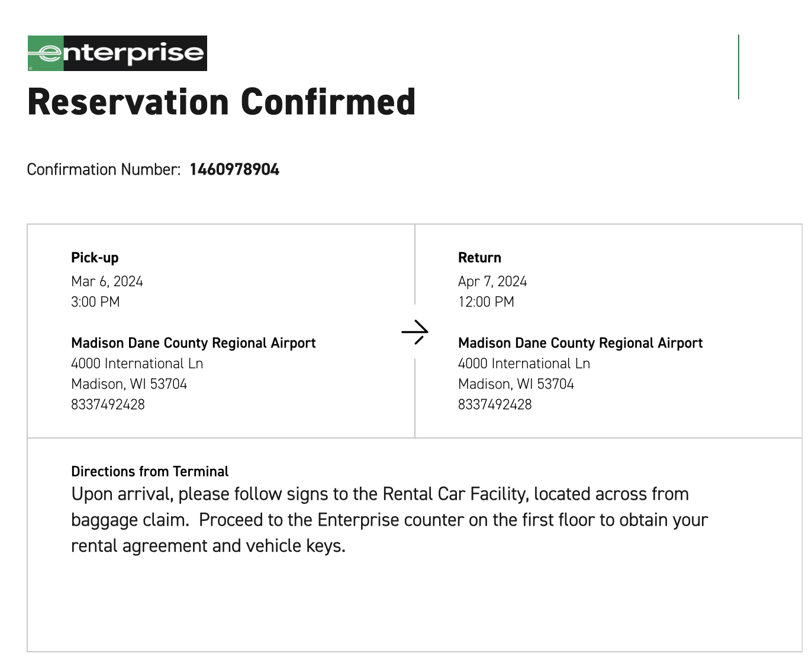Click the pick-up 4000 International Ln address
Screen dimensions: 812x656
pos(137,364)
